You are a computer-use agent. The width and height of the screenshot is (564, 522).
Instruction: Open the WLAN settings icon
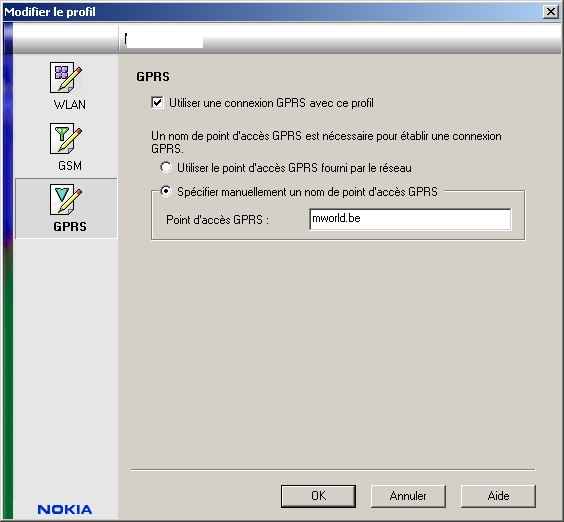click(66, 77)
